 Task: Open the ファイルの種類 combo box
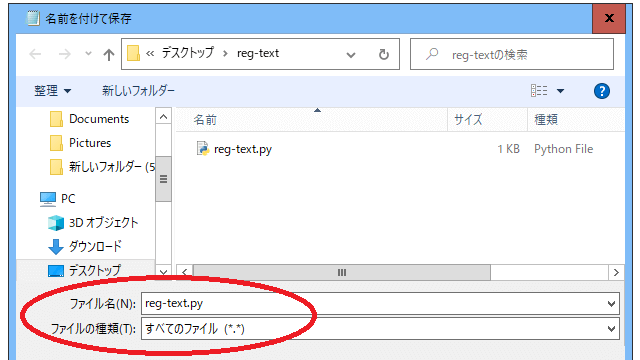click(380, 329)
